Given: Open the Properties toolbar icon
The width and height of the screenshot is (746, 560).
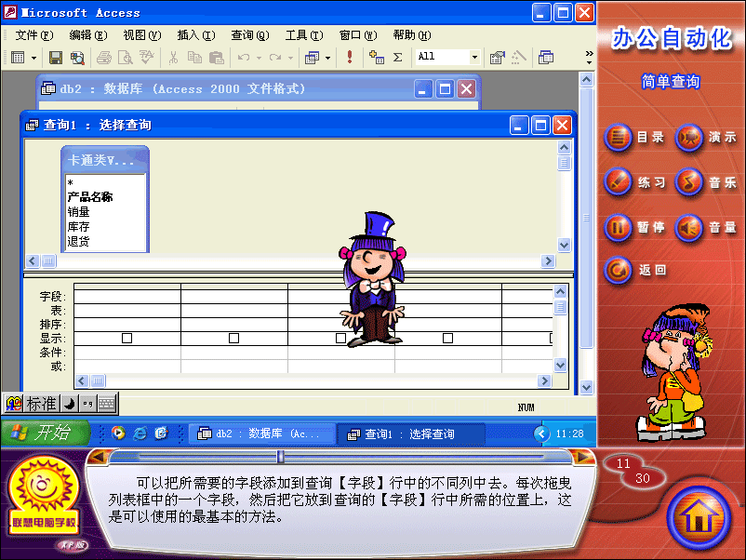Looking at the screenshot, I should click(x=498, y=58).
